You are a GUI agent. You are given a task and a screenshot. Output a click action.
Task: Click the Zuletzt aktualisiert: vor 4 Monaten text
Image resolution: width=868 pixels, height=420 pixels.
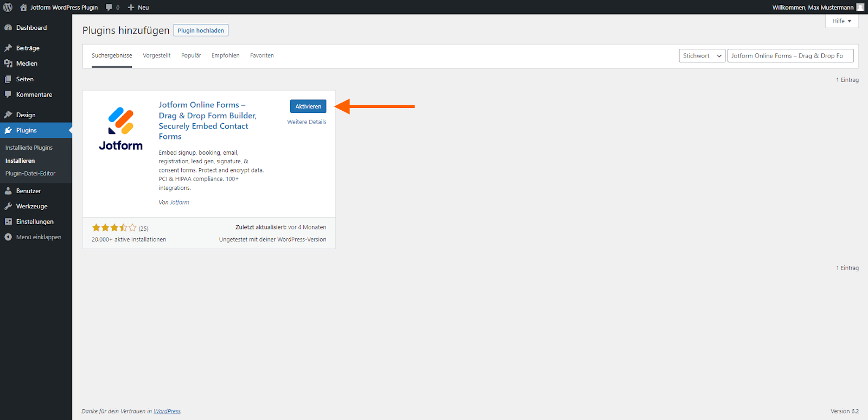281,227
